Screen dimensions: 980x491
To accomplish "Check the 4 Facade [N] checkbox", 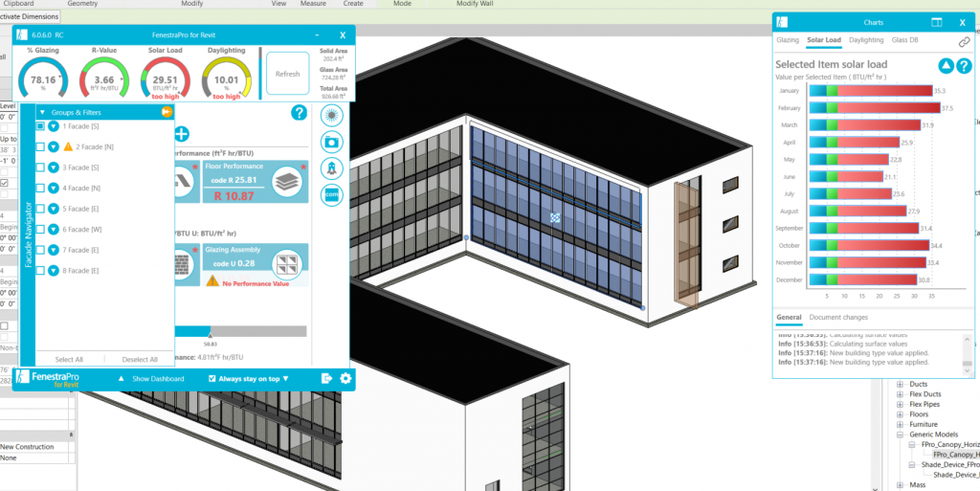I will click(40, 188).
